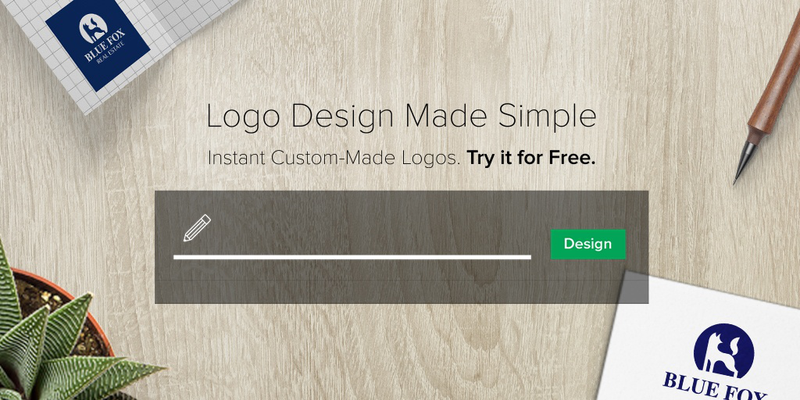Focus the company name input line
This screenshot has height=400, width=800.
tap(352, 257)
